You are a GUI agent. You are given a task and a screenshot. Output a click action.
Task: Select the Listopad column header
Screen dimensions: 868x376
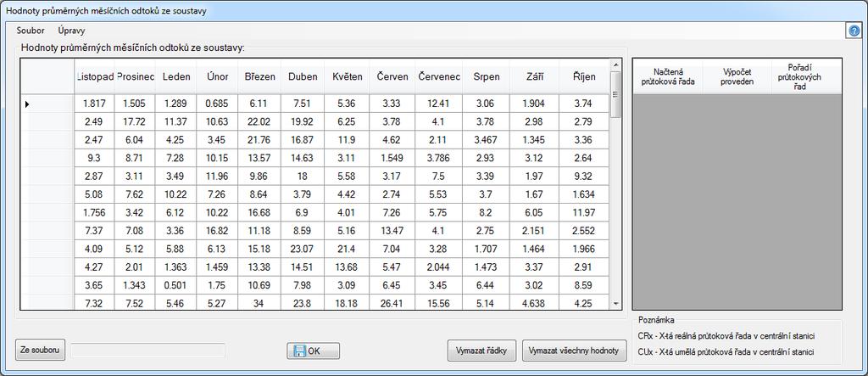pos(95,76)
